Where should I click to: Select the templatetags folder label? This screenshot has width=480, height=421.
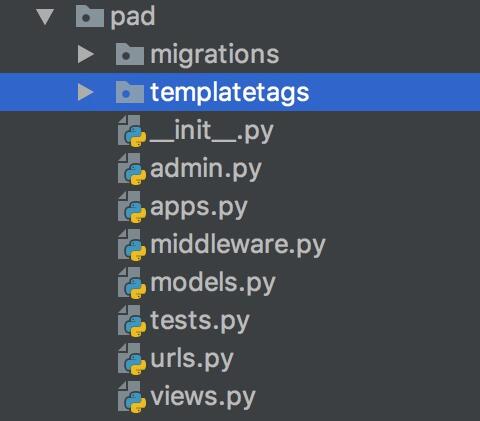point(230,93)
